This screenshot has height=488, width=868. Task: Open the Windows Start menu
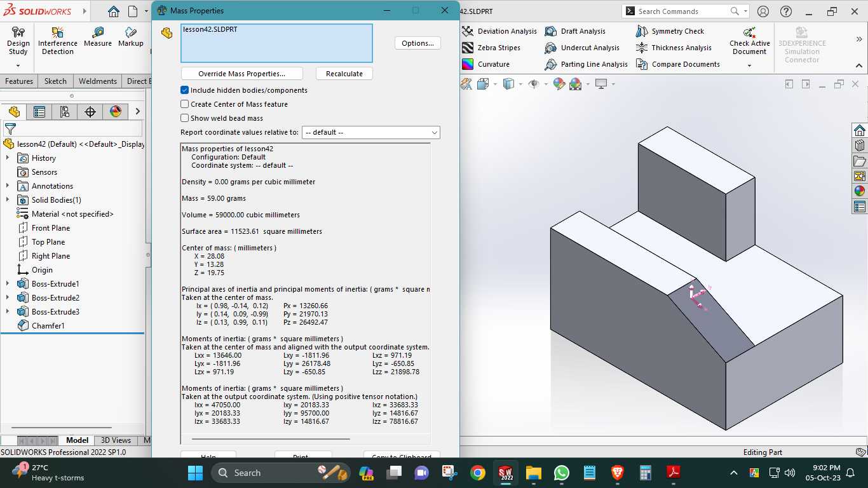pyautogui.click(x=195, y=473)
